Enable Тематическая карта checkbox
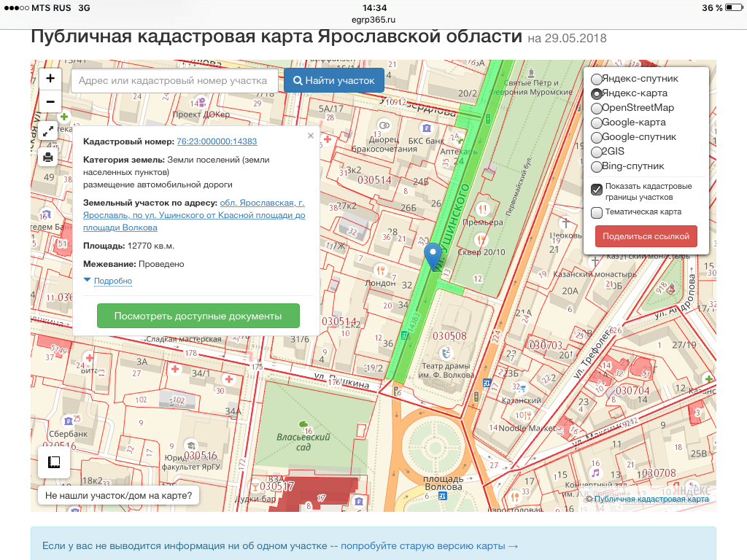 597,212
